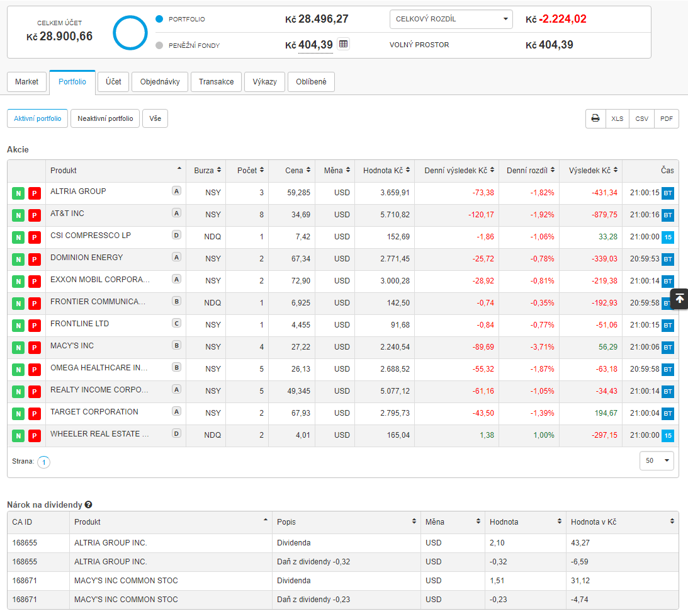This screenshot has height=616, width=688.
Task: Click the blue portfolio donut chart
Action: point(130,33)
